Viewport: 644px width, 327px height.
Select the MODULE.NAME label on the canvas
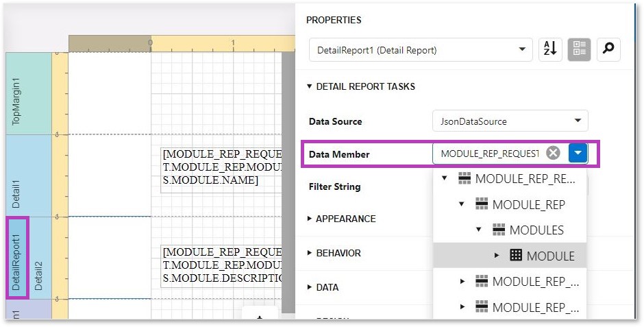point(221,167)
